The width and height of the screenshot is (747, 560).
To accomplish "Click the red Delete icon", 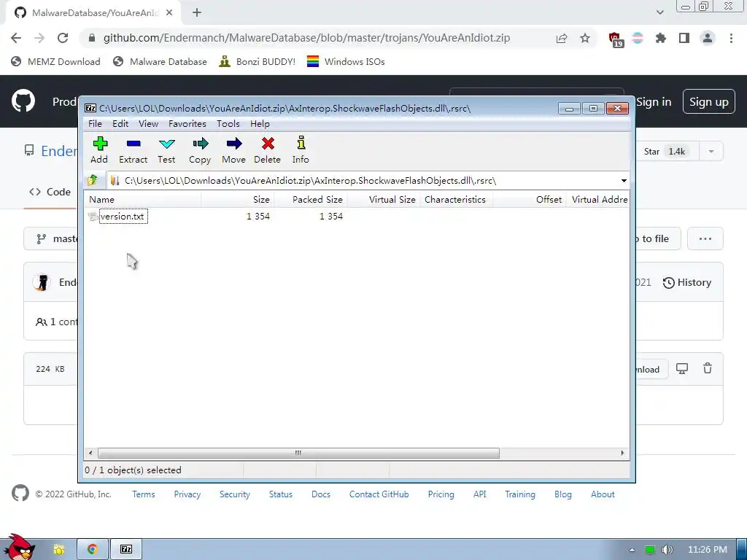I will tap(267, 150).
